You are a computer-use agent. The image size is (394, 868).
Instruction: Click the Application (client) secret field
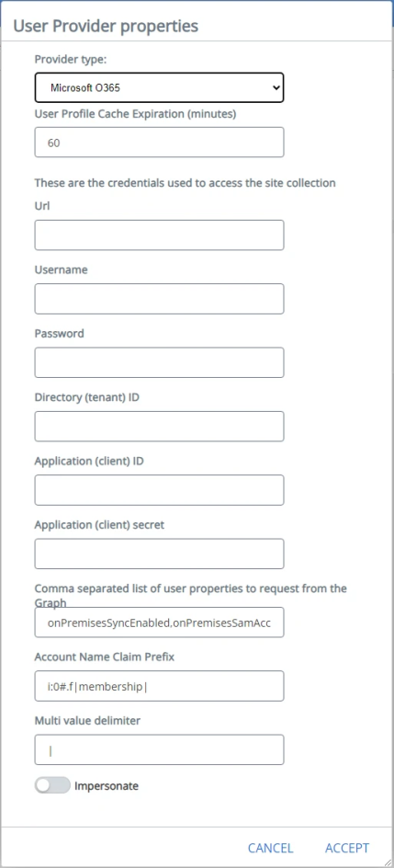click(159, 554)
